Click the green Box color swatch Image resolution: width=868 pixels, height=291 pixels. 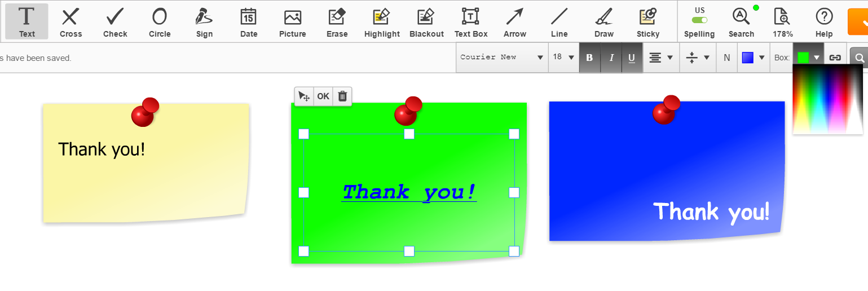click(x=803, y=58)
